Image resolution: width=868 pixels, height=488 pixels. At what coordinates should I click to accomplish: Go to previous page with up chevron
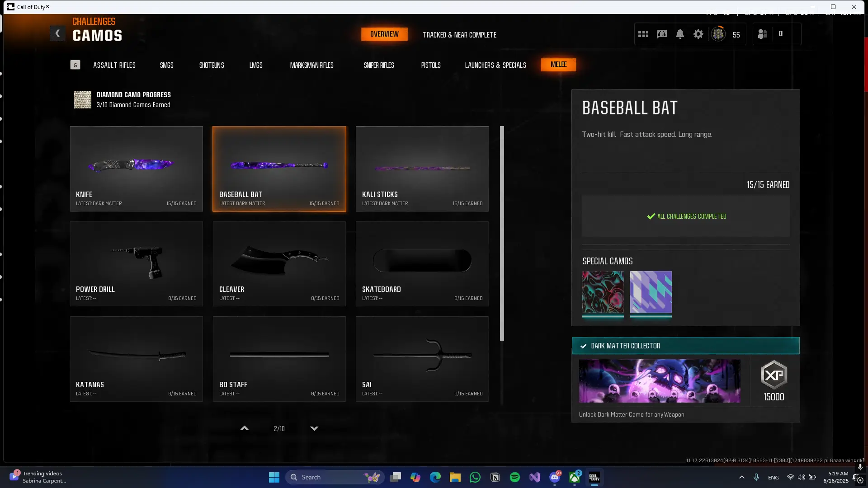tap(244, 428)
